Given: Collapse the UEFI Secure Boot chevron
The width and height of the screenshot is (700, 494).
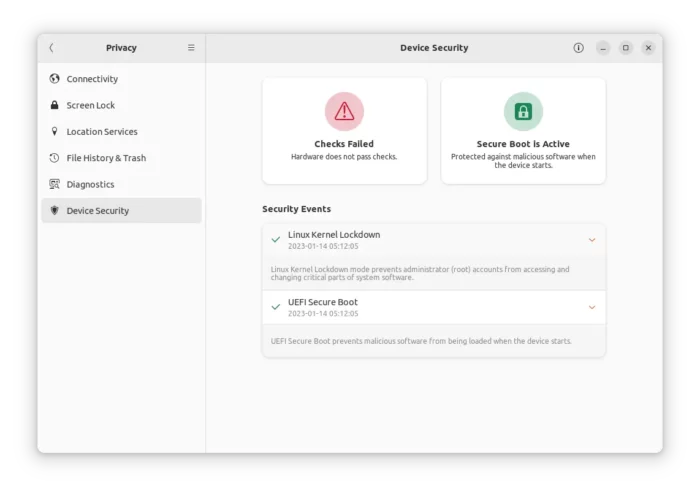Looking at the screenshot, I should click(x=592, y=307).
